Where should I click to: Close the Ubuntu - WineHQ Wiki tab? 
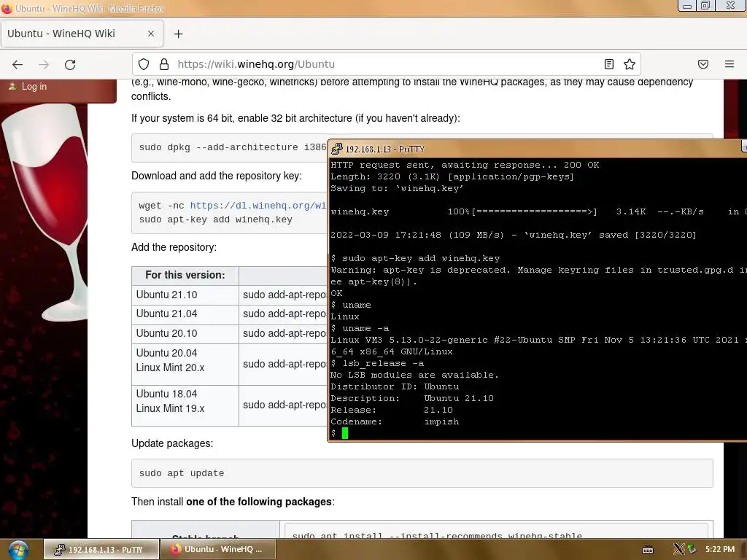point(151,34)
